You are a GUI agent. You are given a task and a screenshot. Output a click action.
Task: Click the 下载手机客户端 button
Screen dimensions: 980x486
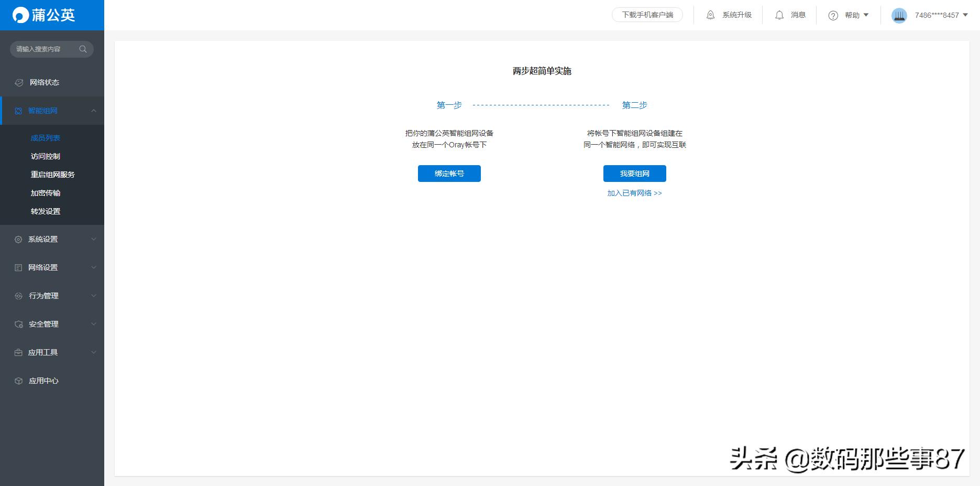pos(647,15)
